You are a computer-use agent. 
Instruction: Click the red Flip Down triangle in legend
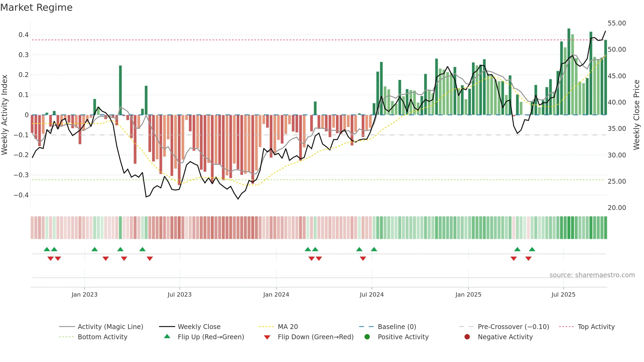(x=267, y=337)
